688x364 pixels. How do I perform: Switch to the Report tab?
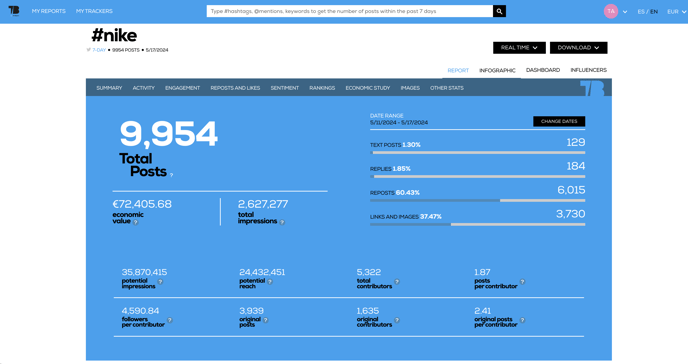click(x=458, y=71)
